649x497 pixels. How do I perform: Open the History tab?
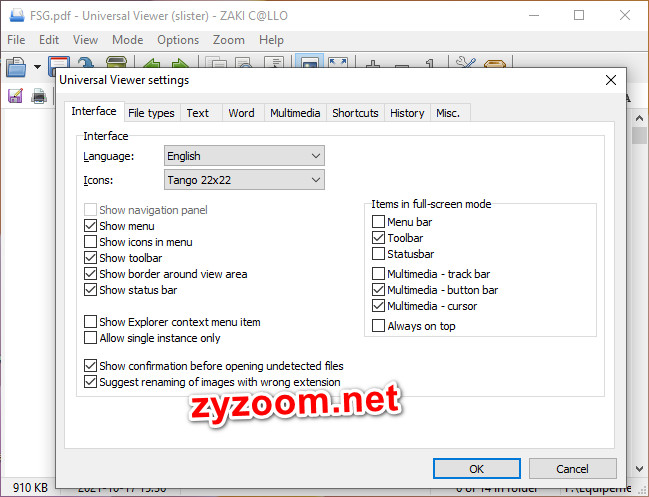(x=407, y=113)
